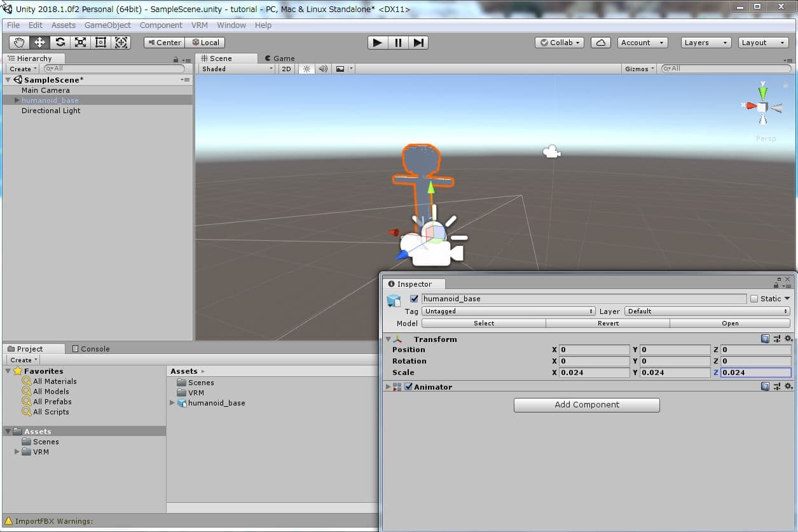The image size is (798, 532).
Task: Open the Layout dropdown
Action: point(763,43)
